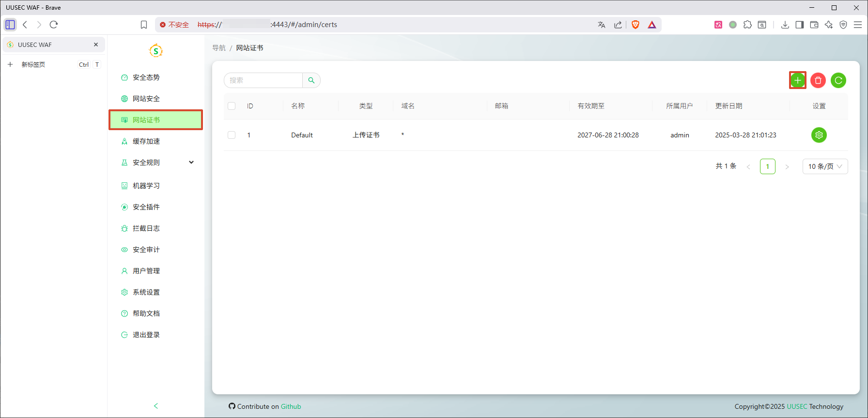
Task: Click the red delete trash button
Action: [818, 80]
